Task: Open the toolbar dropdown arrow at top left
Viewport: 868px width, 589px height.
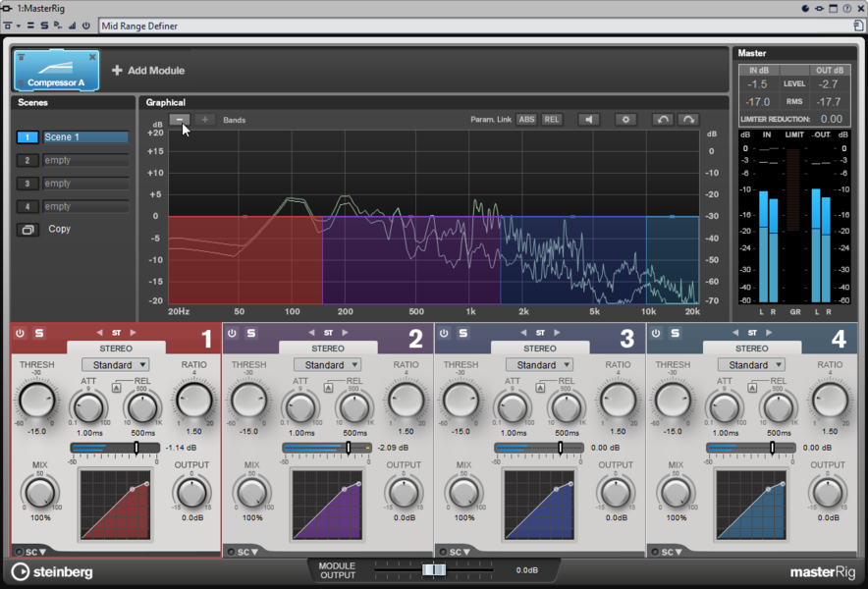Action: [19, 27]
